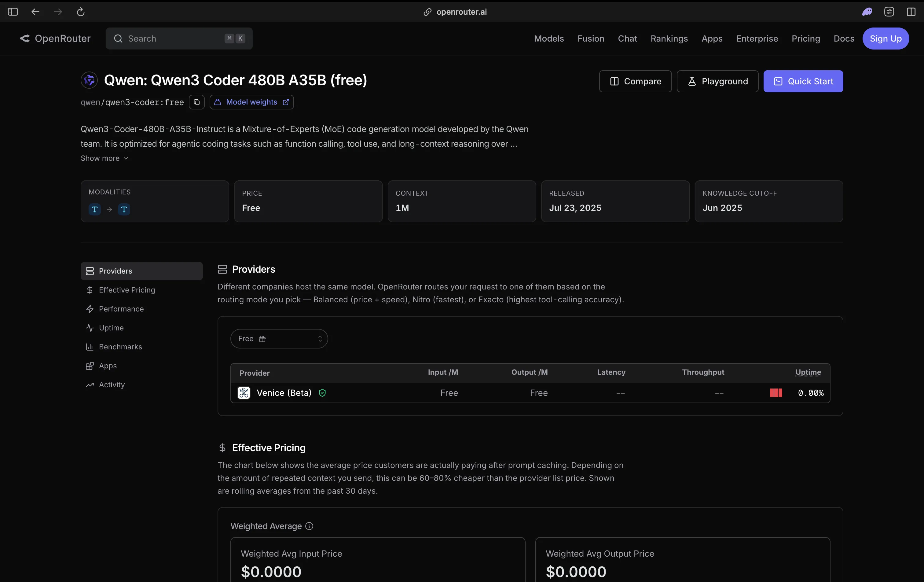Image resolution: width=924 pixels, height=582 pixels.
Task: Expand description with Show more
Action: 105,158
